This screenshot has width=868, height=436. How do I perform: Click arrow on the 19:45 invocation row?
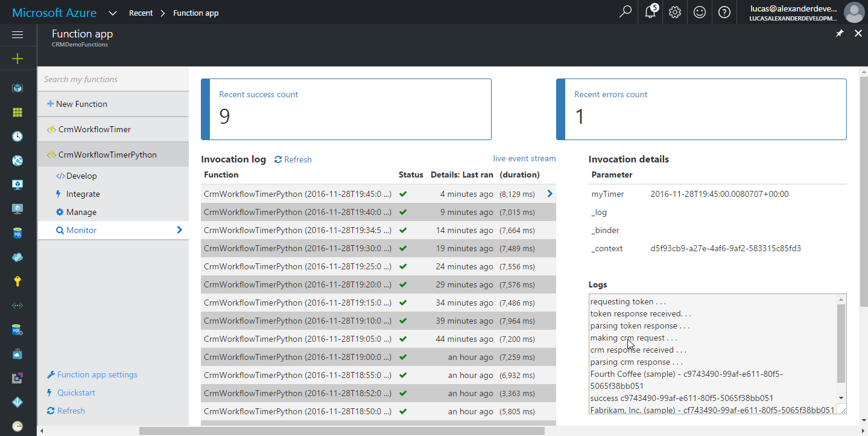point(550,194)
